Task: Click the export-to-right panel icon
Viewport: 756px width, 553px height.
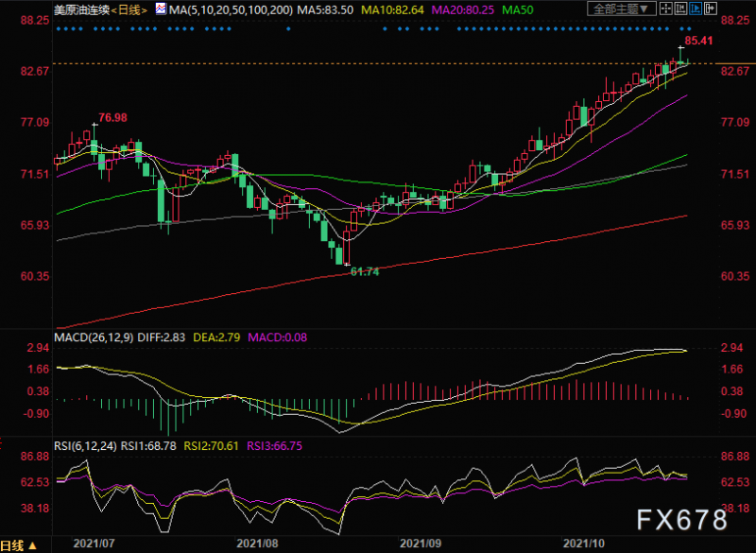Action: tap(711, 9)
